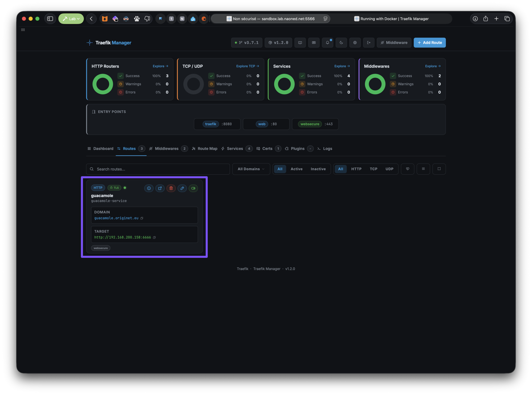The image size is (532, 395).
Task: Click the orange fox extension icon
Action: (105, 19)
